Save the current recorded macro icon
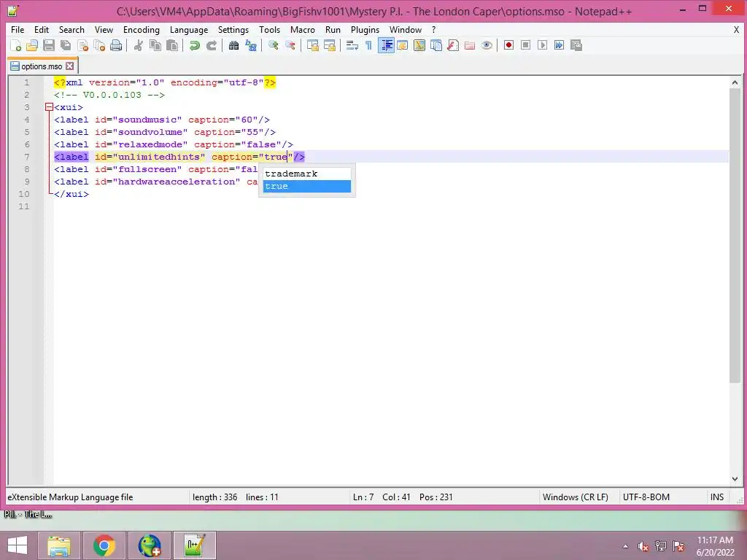Image resolution: width=747 pixels, height=560 pixels. point(576,45)
